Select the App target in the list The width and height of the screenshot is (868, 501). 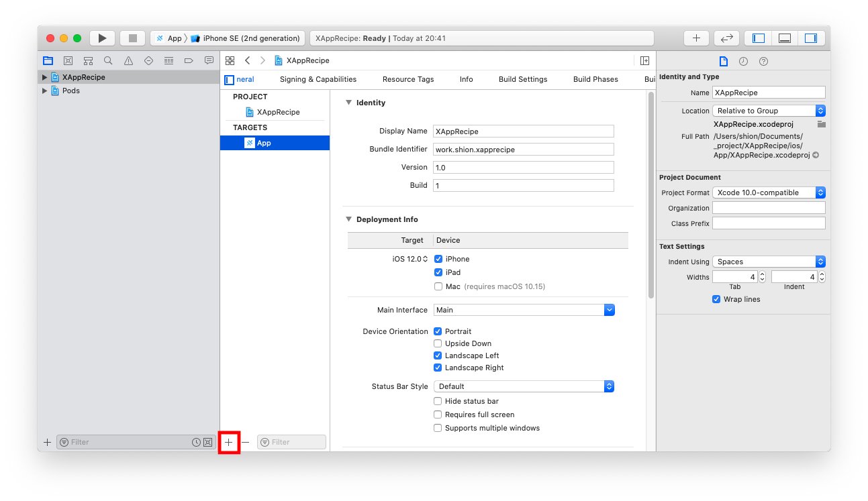[x=275, y=143]
